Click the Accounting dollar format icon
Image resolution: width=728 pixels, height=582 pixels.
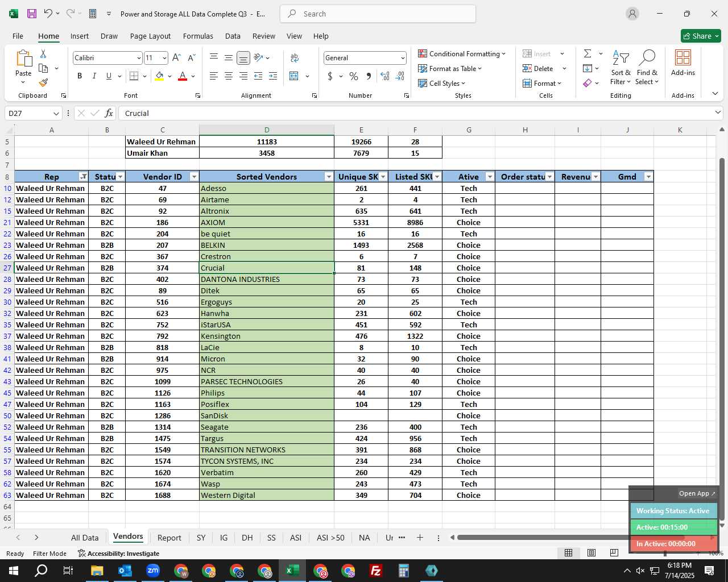(330, 76)
